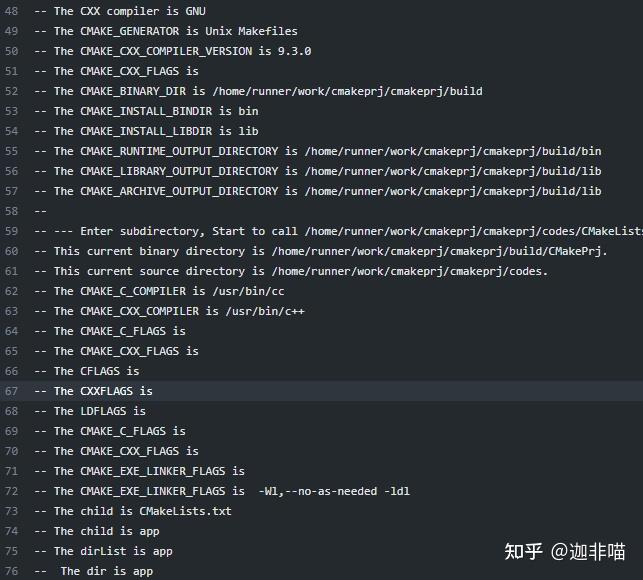Select line number 59 in log
This screenshot has width=643, height=580.
(x=11, y=231)
